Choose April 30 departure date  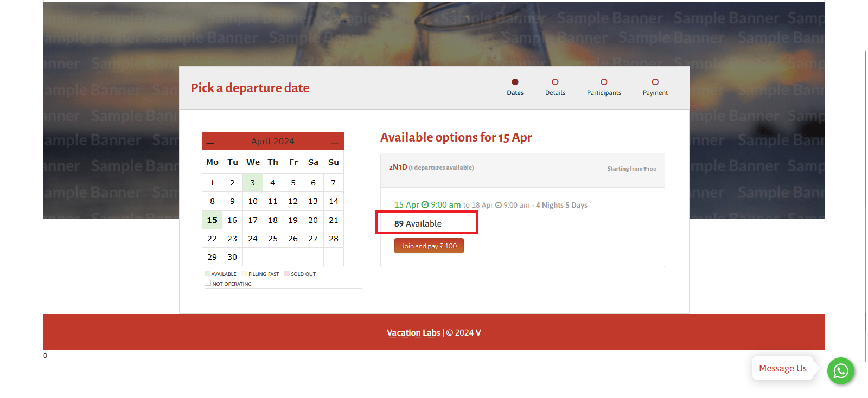(x=232, y=257)
